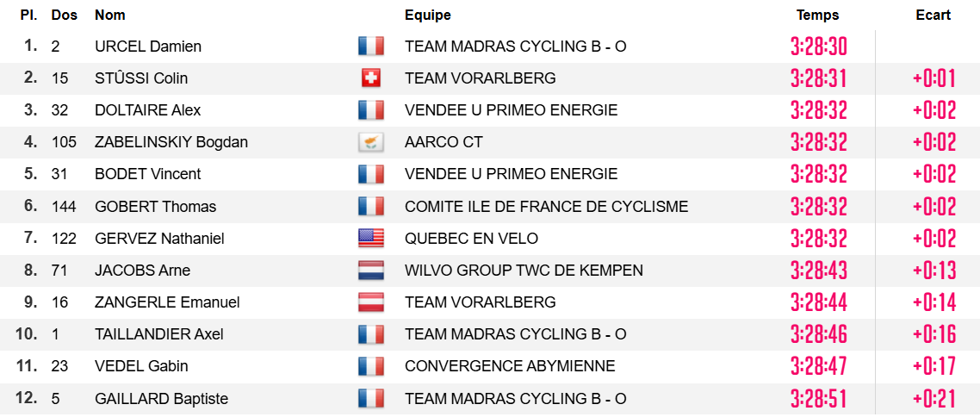Select team QUEBEC EN VELO
The image size is (980, 417).
[x=471, y=238]
